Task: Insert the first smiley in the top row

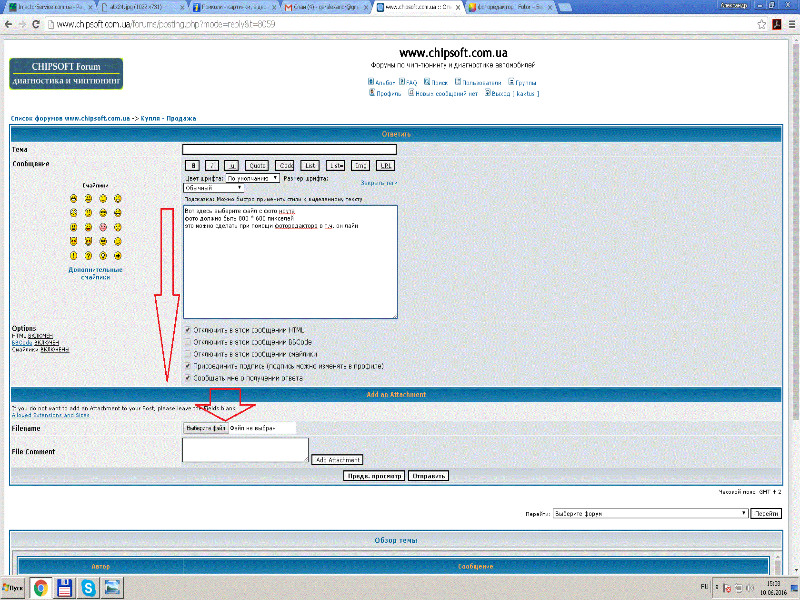Action: click(x=74, y=200)
